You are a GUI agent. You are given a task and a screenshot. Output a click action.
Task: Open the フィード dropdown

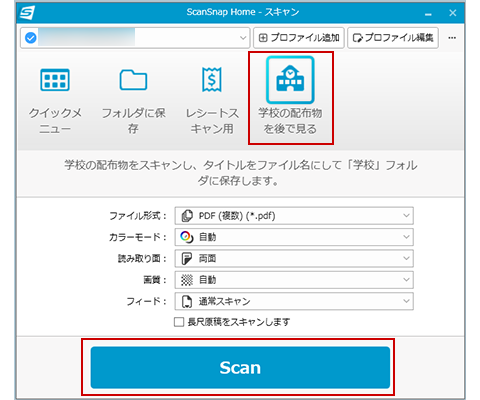click(294, 301)
